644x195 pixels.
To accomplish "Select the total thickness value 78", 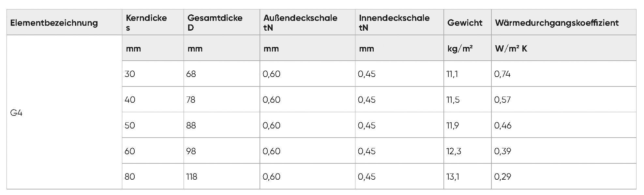I will pyautogui.click(x=191, y=99).
